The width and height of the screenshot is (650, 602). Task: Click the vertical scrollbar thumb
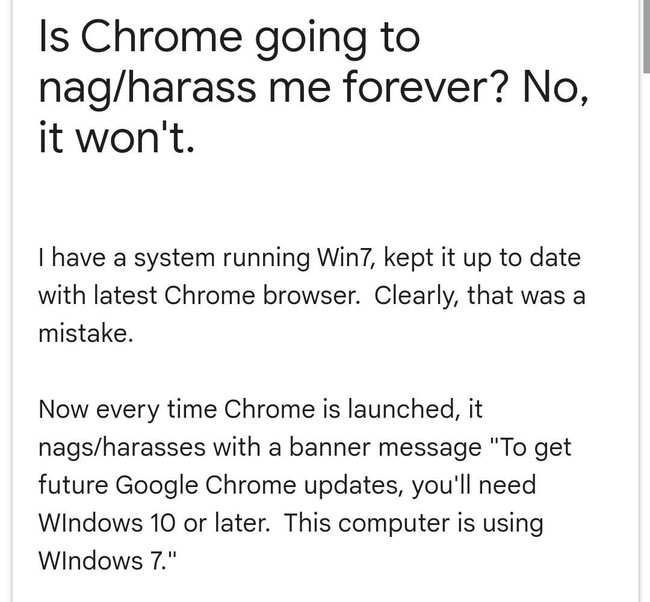tap(646, 36)
